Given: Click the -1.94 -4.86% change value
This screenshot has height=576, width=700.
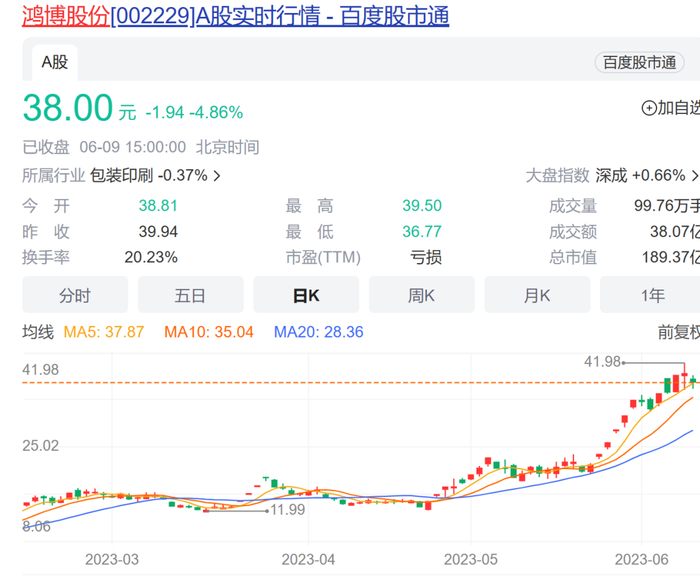Looking at the screenshot, I should click(194, 113).
